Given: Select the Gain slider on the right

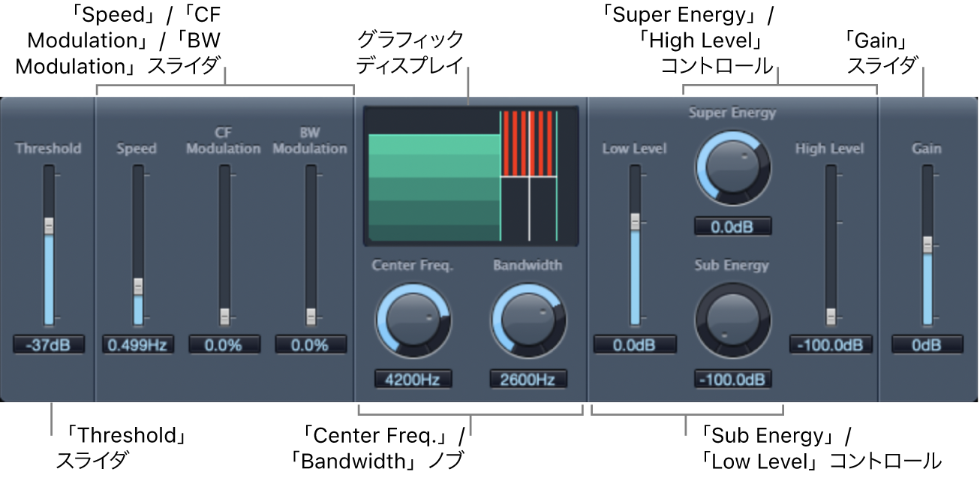Looking at the screenshot, I should tap(927, 244).
